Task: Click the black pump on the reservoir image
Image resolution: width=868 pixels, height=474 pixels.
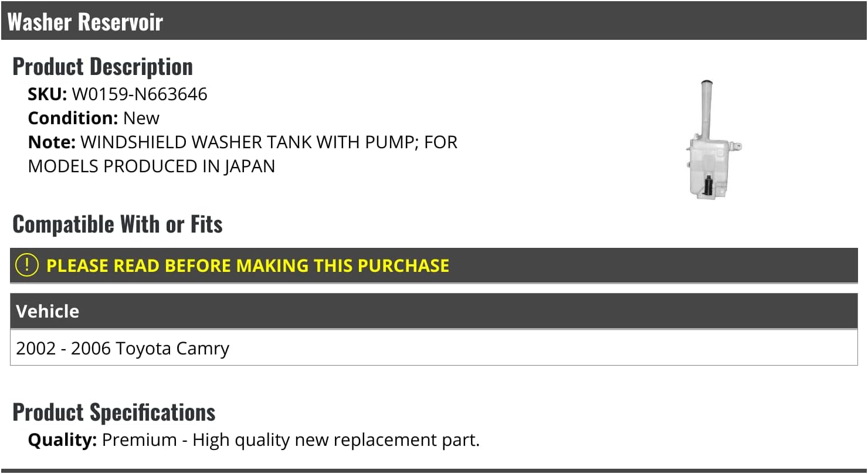Action: [710, 186]
